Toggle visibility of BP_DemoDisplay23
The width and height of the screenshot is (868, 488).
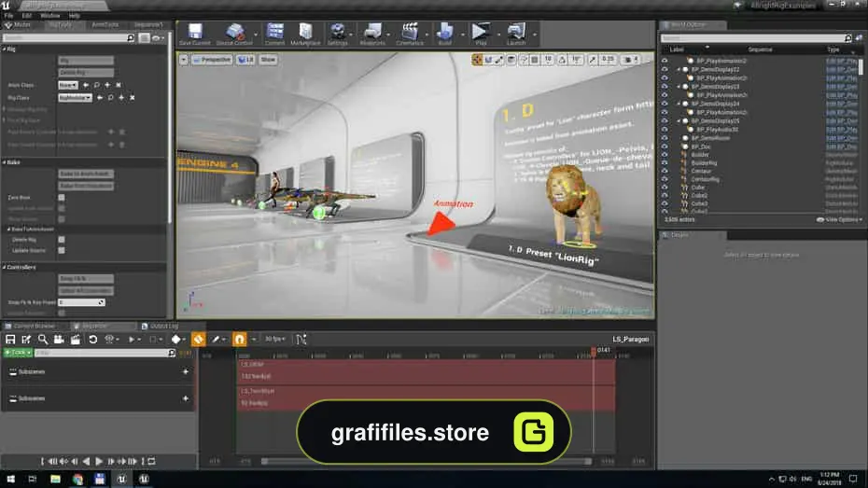coord(665,87)
